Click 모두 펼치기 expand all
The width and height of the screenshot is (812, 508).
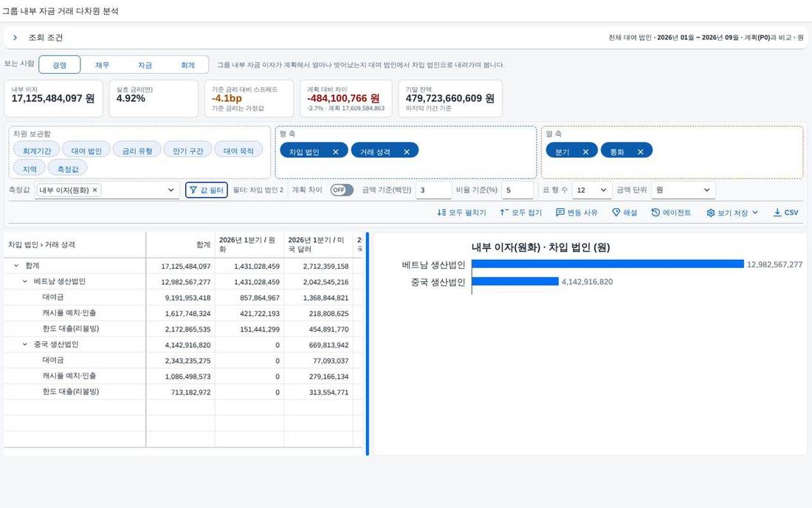[x=461, y=213]
